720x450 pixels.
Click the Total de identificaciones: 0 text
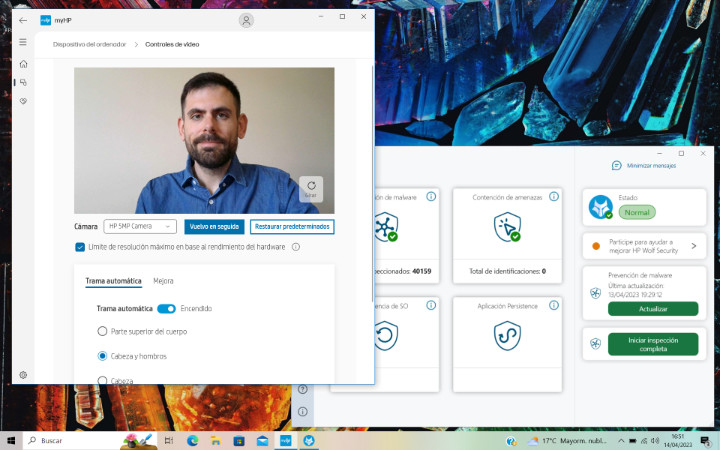click(x=507, y=271)
